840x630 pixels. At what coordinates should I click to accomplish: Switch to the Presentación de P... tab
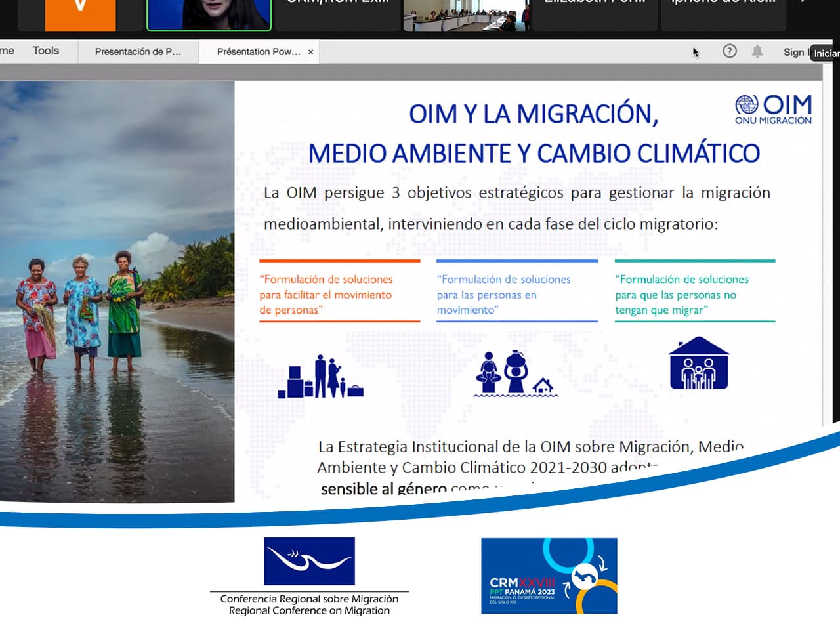tap(138, 52)
